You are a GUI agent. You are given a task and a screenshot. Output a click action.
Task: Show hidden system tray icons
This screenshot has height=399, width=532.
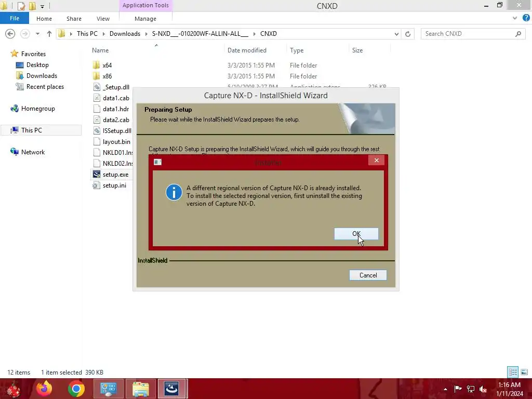pyautogui.click(x=445, y=389)
